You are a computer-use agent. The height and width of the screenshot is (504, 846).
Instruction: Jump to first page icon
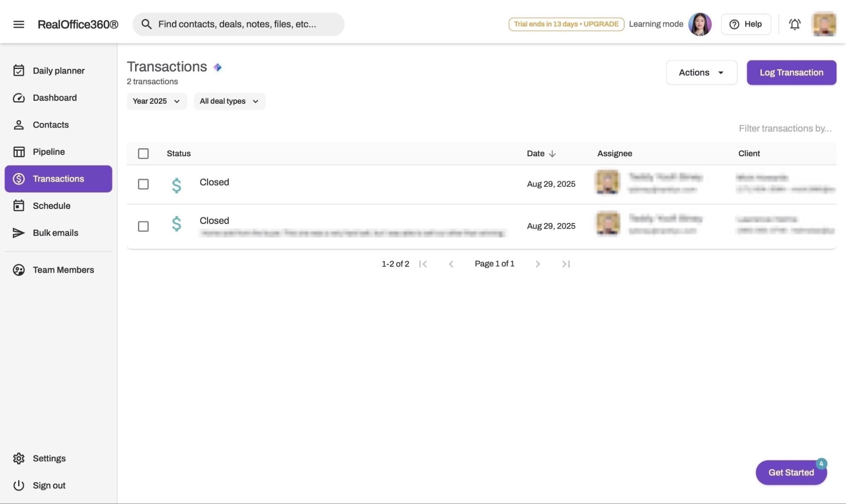(x=423, y=264)
